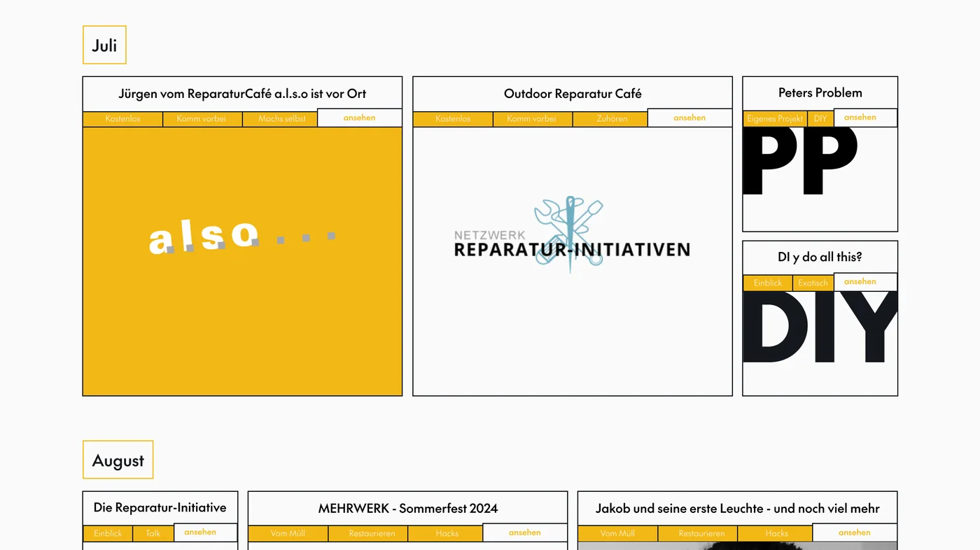Select Kostenlos tag on the Outdoor Reparatur Café card

click(x=453, y=119)
